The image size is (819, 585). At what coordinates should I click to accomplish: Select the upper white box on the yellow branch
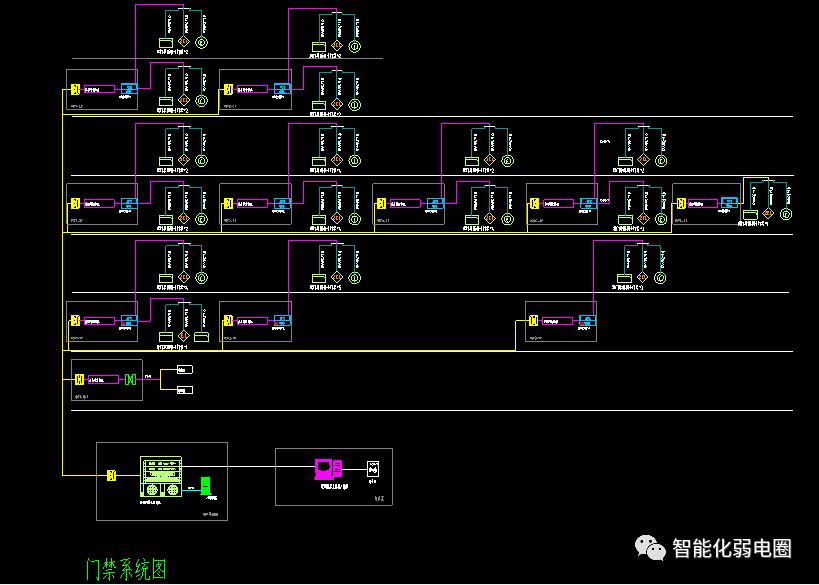point(185,370)
